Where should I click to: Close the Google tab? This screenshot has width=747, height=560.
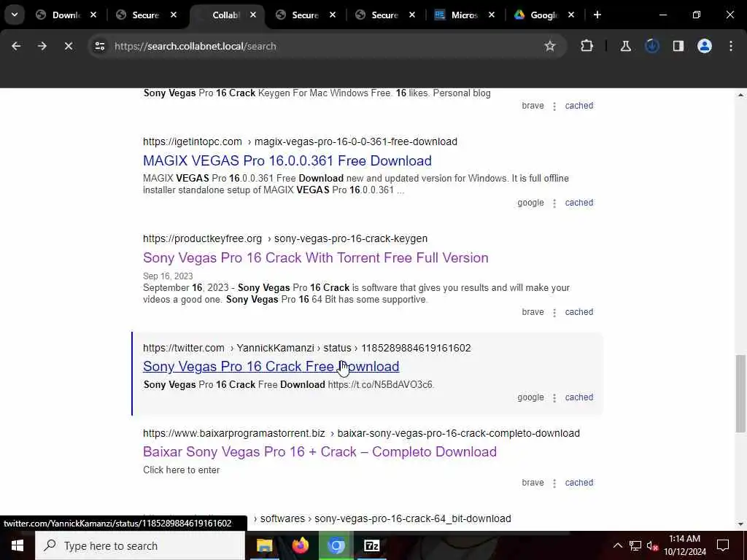click(571, 15)
